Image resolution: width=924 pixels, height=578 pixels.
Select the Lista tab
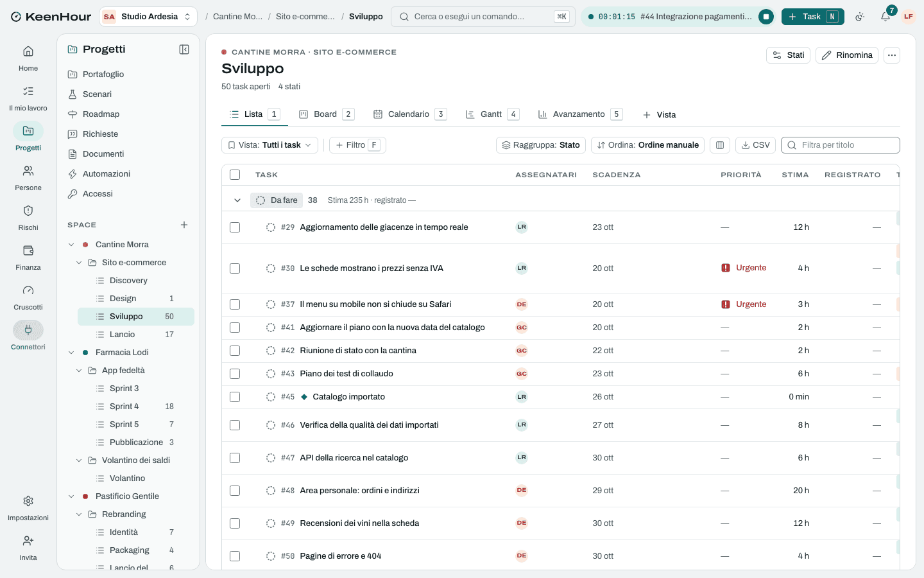254,114
